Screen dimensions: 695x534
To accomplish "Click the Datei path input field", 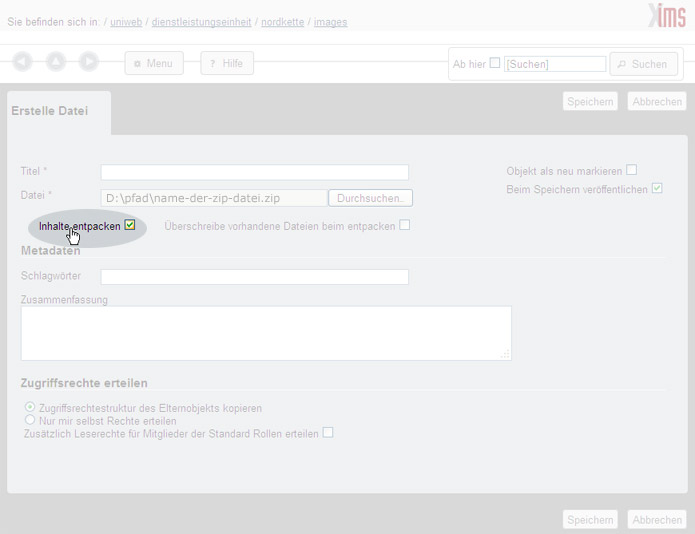I will (x=214, y=198).
